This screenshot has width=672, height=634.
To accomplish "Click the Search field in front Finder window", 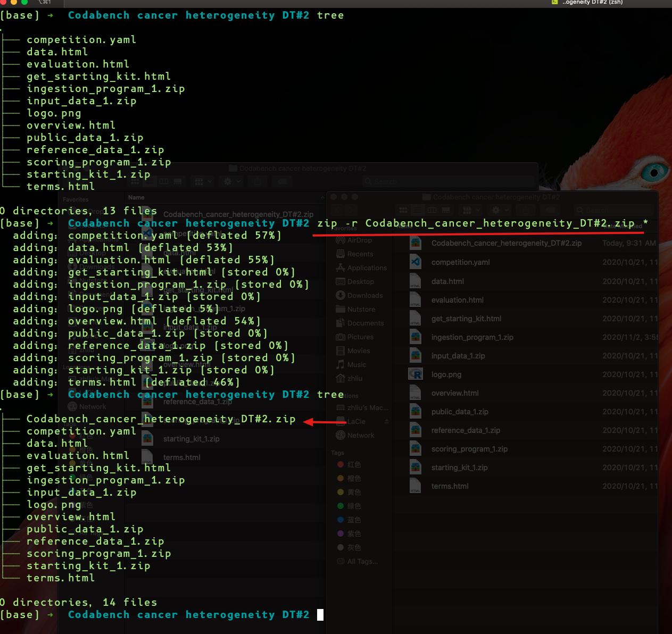I will [612, 210].
